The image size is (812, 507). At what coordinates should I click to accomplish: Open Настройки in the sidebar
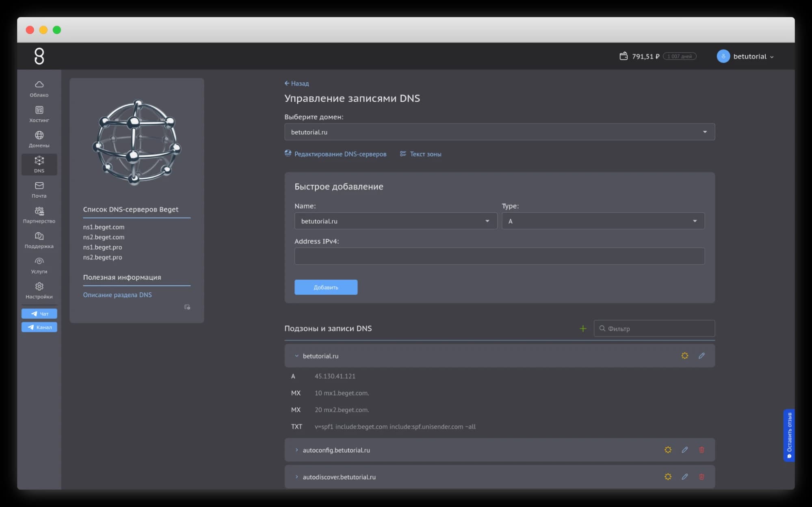click(39, 291)
